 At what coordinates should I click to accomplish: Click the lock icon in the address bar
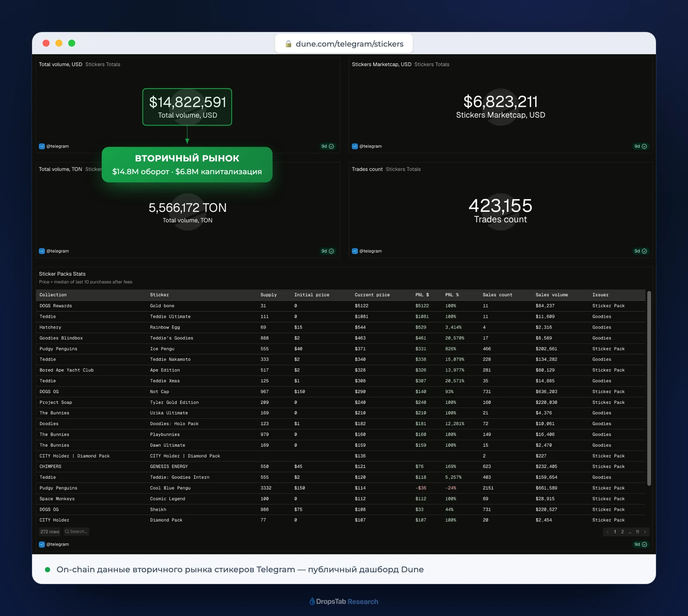click(288, 44)
